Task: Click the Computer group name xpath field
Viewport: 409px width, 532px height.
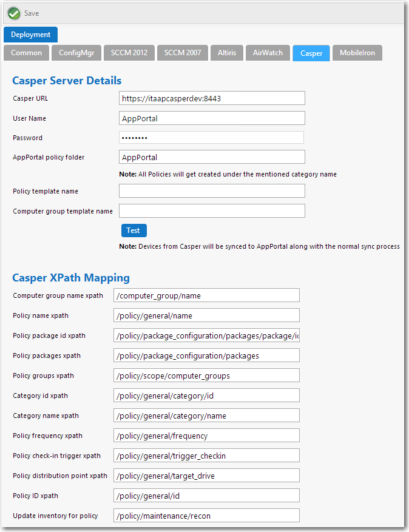Action: click(207, 295)
